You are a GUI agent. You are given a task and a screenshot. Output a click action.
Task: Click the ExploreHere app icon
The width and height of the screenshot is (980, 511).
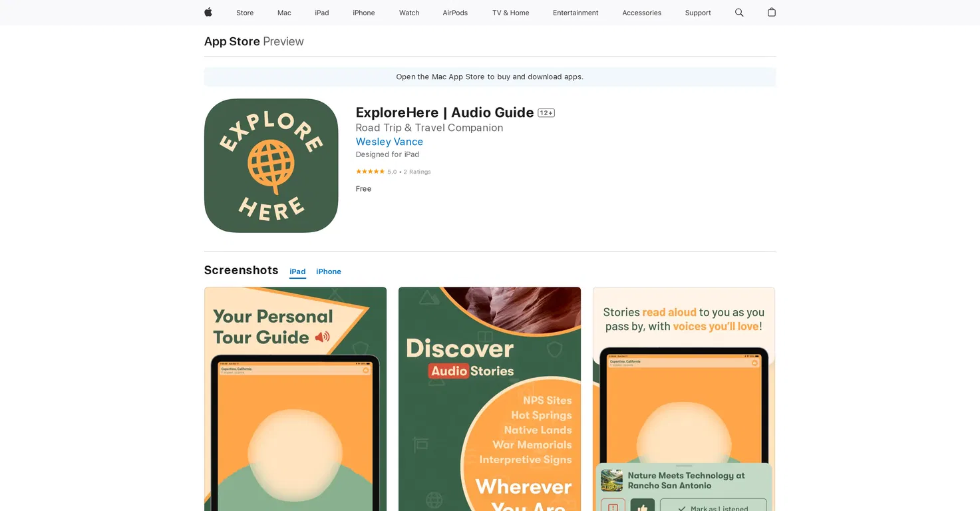click(271, 166)
